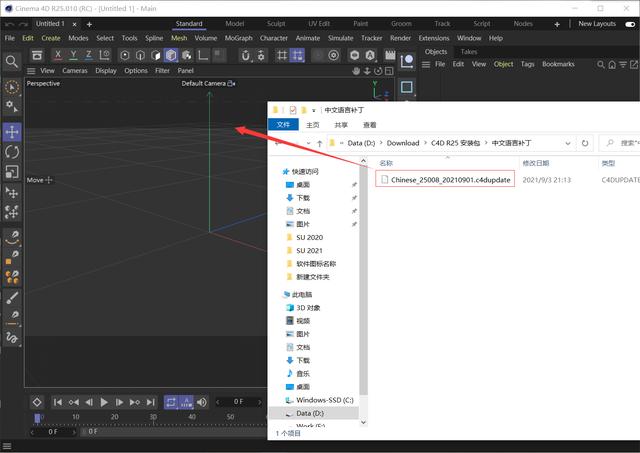This screenshot has height=453, width=640.
Task: Switch to Points mode
Action: [x=125, y=55]
